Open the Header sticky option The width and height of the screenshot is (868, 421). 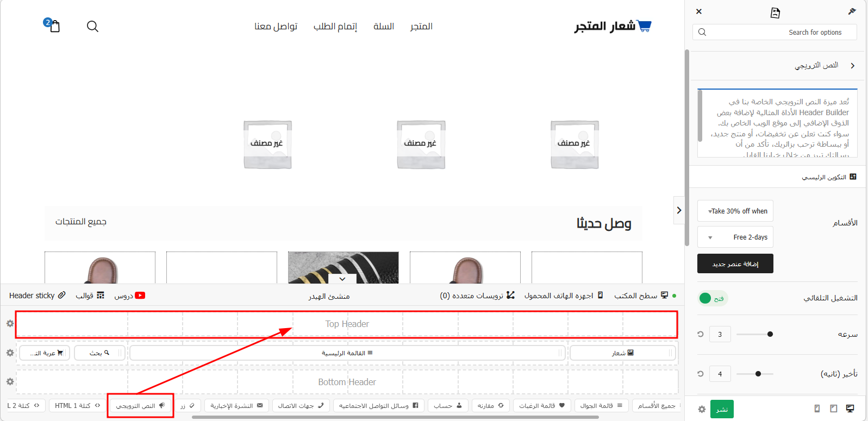pos(37,296)
